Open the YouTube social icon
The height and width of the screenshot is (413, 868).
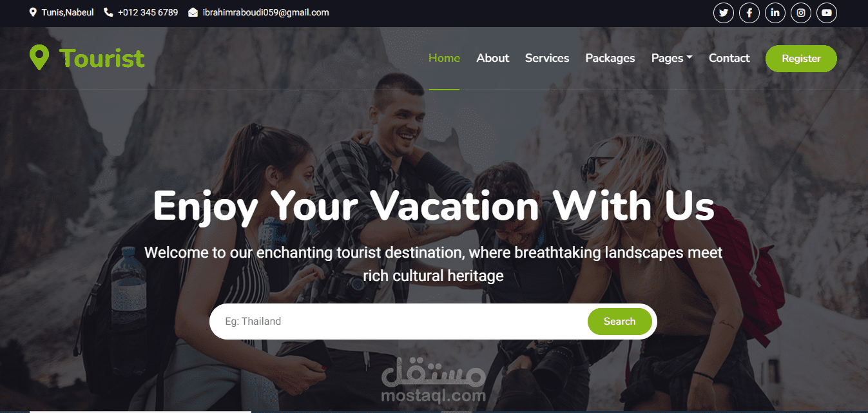click(x=827, y=13)
